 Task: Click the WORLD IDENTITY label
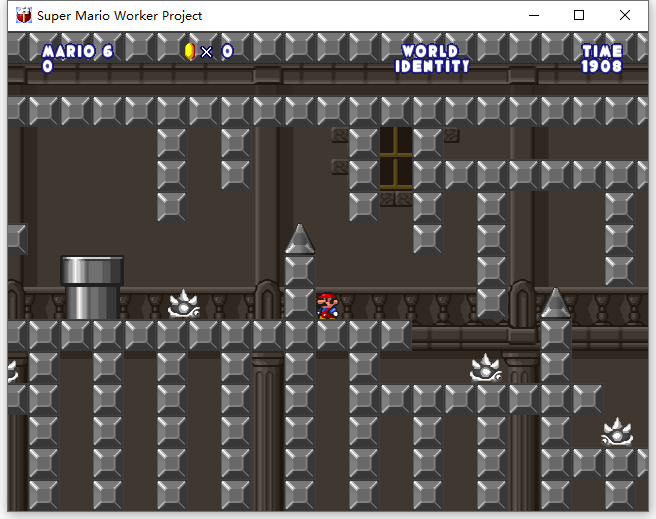pyautogui.click(x=432, y=59)
